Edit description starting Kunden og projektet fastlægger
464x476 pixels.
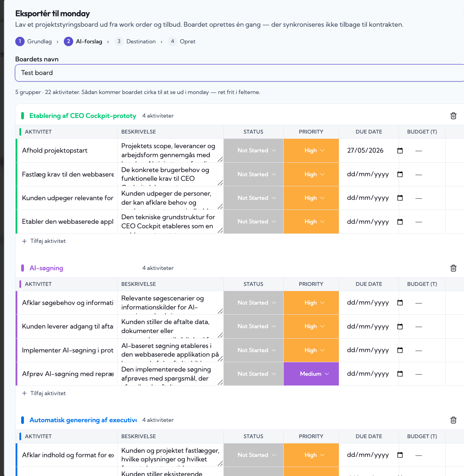pyautogui.click(x=171, y=455)
